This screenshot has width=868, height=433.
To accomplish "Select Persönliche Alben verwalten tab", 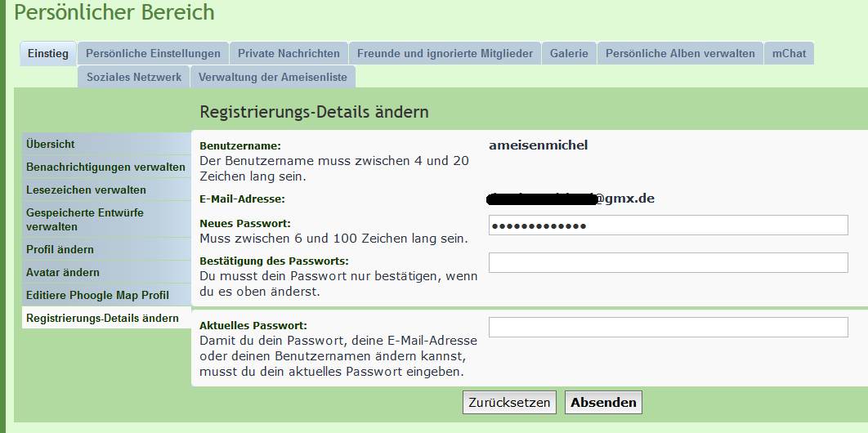I will [680, 53].
